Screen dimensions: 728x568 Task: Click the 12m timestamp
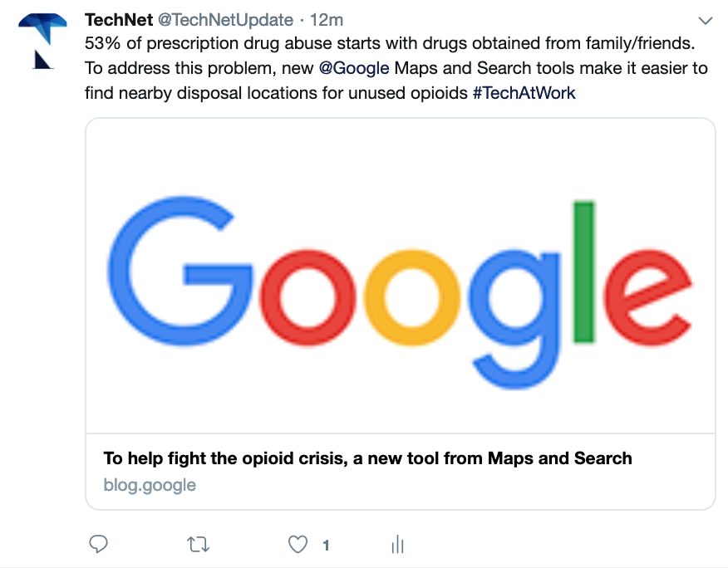(x=327, y=20)
